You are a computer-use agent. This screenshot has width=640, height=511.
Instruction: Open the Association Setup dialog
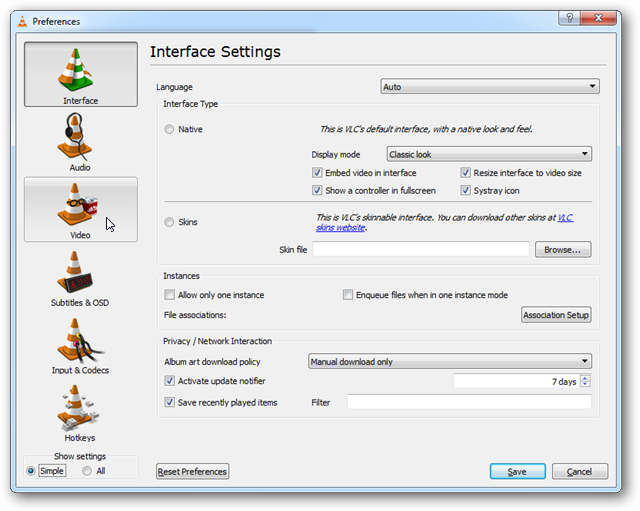tap(556, 315)
